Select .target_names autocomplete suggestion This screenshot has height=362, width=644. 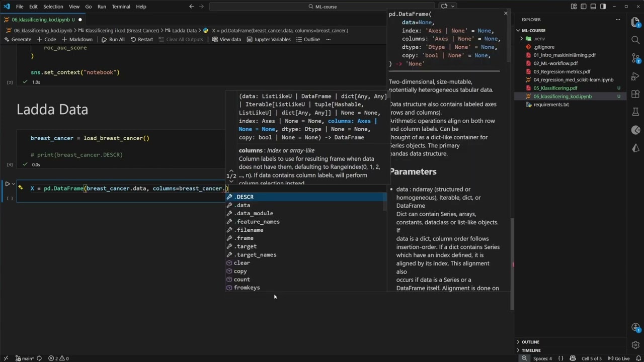306,254
